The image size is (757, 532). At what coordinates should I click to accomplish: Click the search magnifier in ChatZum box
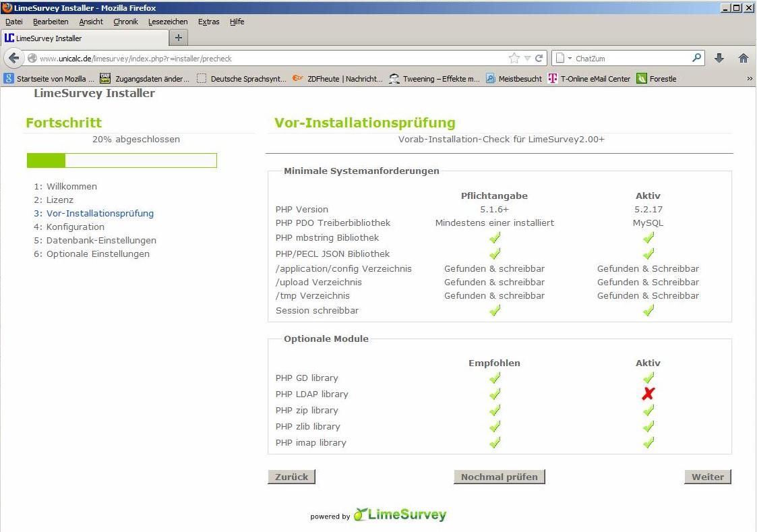click(696, 58)
